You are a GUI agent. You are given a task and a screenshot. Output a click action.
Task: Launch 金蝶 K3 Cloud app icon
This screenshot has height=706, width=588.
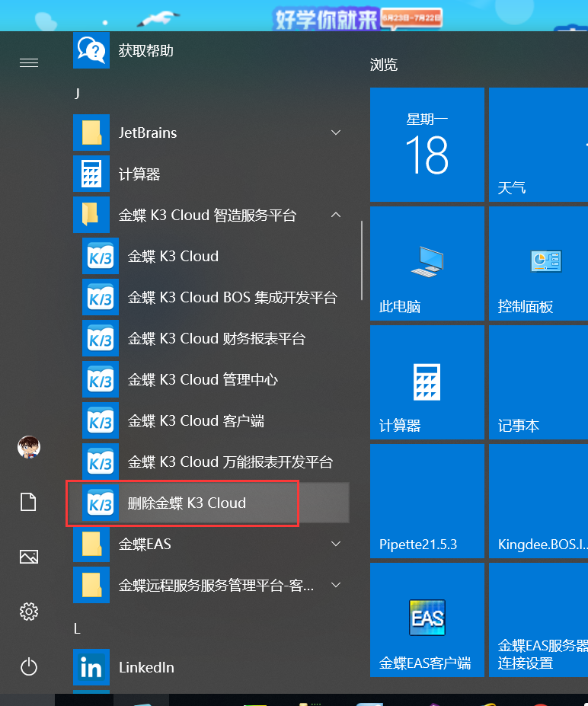pyautogui.click(x=101, y=256)
